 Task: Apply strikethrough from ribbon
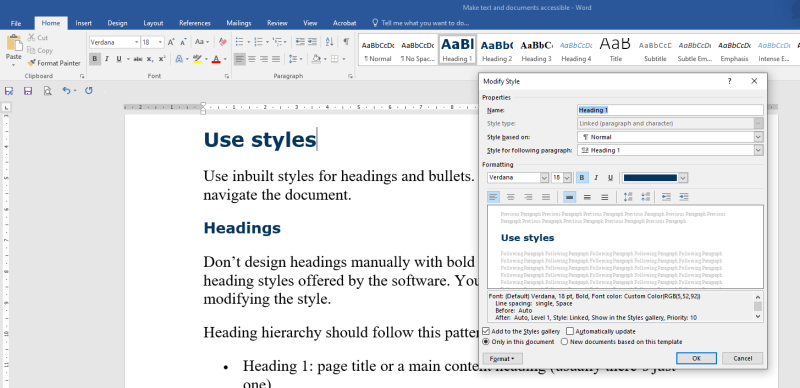coord(138,59)
